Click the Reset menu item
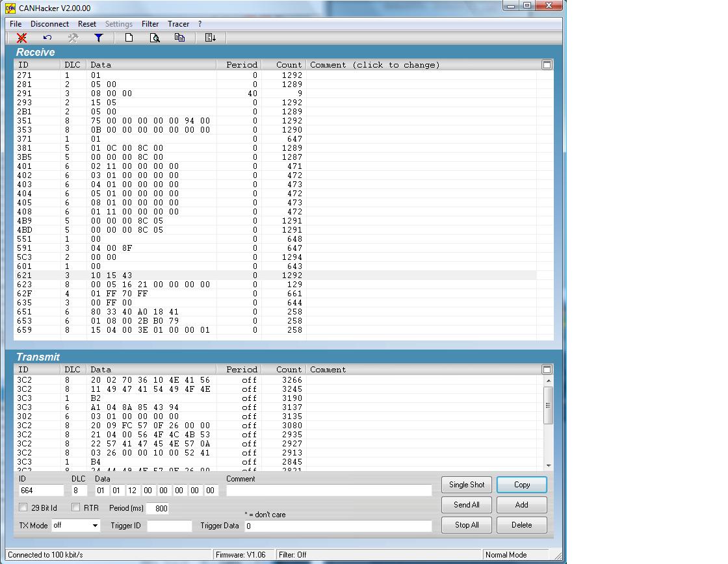This screenshot has height=564, width=728. (87, 24)
